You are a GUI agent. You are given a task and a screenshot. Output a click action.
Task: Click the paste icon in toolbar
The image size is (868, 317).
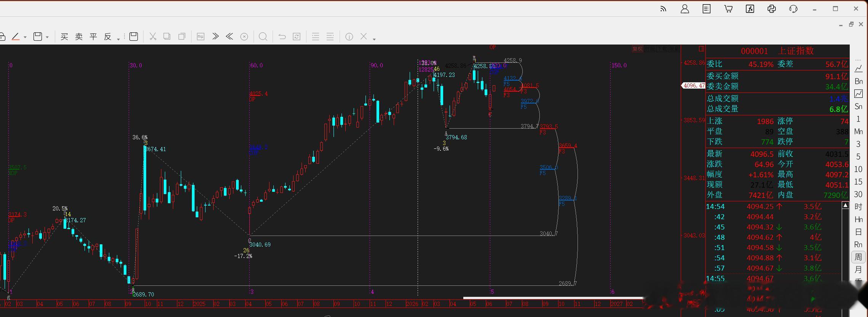point(182,37)
